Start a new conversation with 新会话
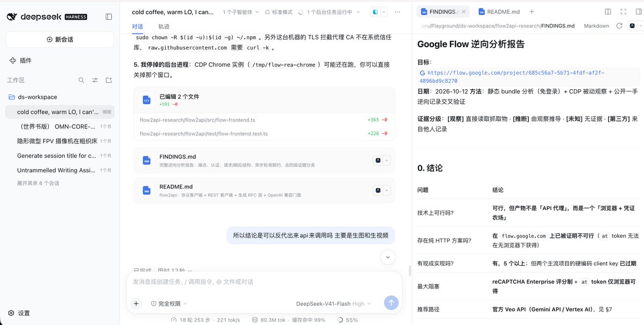 click(x=60, y=39)
